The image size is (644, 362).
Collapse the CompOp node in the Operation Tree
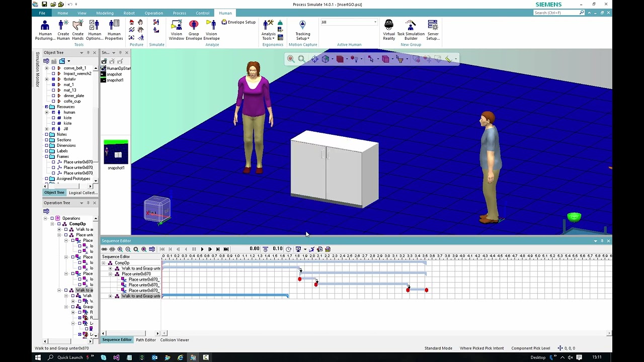[52, 224]
